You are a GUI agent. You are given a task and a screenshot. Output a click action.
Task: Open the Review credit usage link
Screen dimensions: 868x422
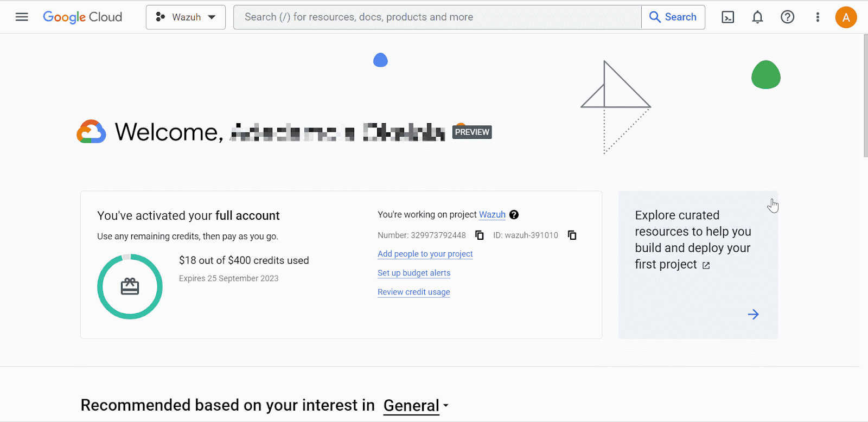click(413, 292)
